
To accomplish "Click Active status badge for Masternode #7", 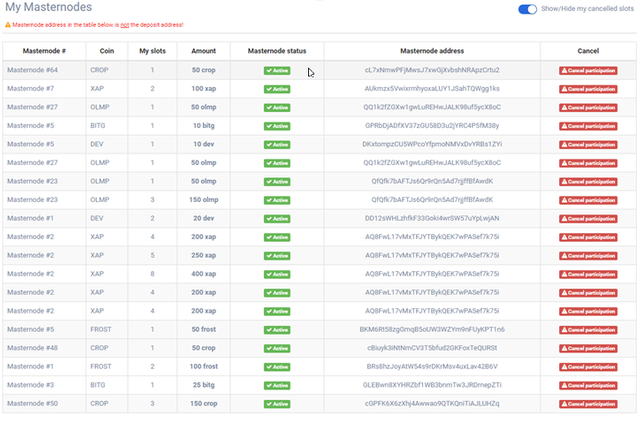I will click(277, 89).
